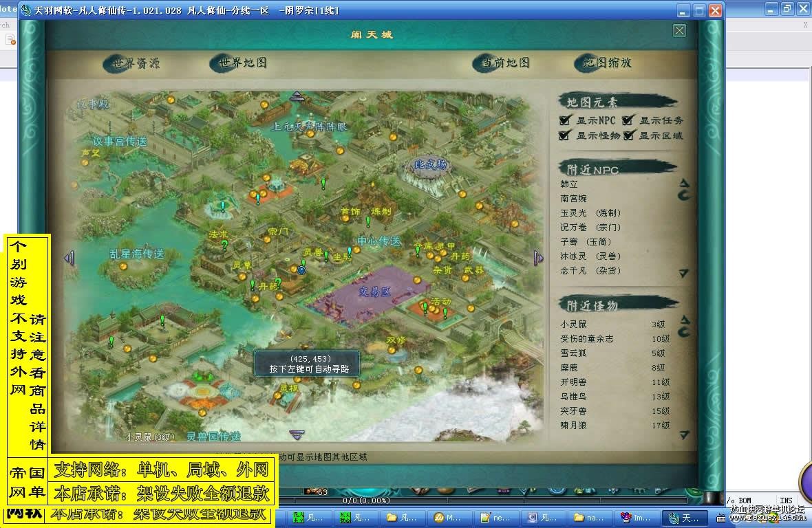Pan map up with top arrow
812x528 pixels.
point(297,96)
